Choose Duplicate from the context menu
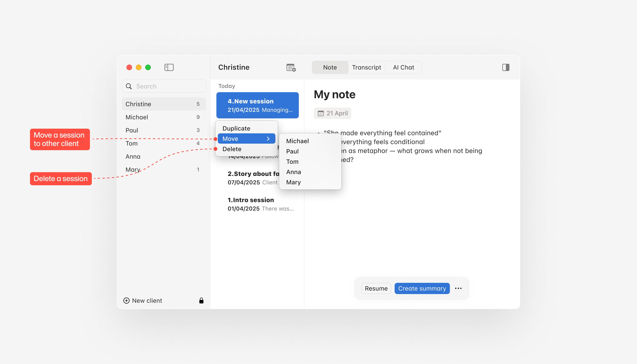 [x=236, y=128]
